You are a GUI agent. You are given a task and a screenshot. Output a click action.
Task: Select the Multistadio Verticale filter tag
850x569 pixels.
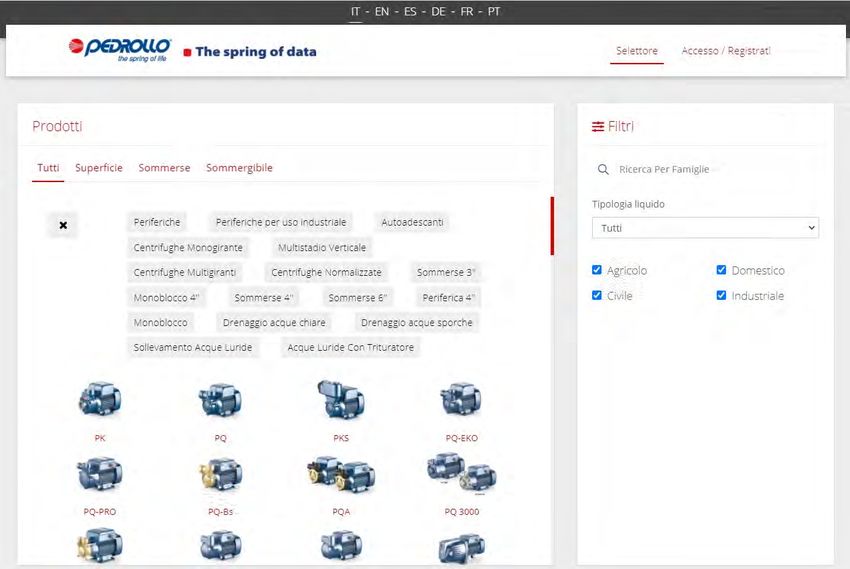click(322, 247)
